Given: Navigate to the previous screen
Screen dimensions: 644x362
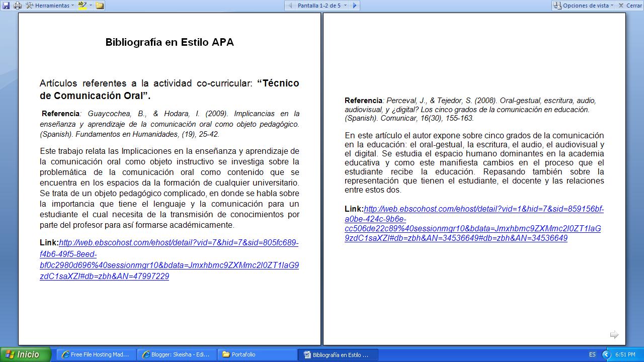Looking at the screenshot, I should coord(290,5).
